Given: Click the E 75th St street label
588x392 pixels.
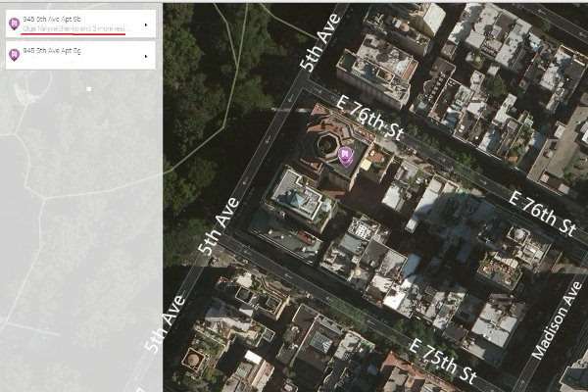Looking at the screenshot, I should pyautogui.click(x=443, y=361).
